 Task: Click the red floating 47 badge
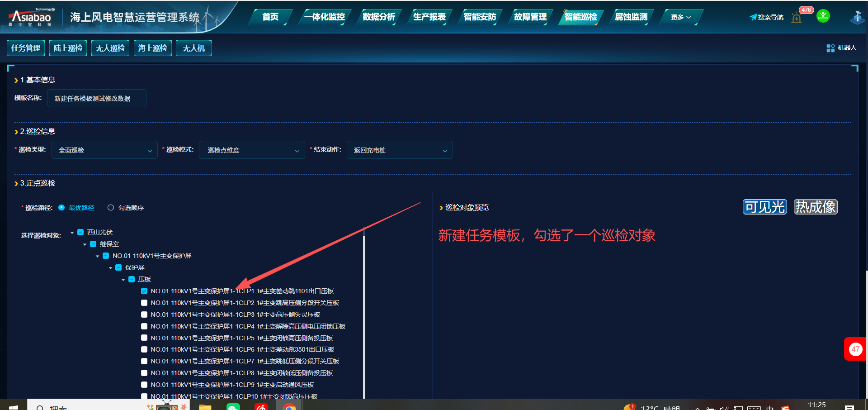pos(855,349)
